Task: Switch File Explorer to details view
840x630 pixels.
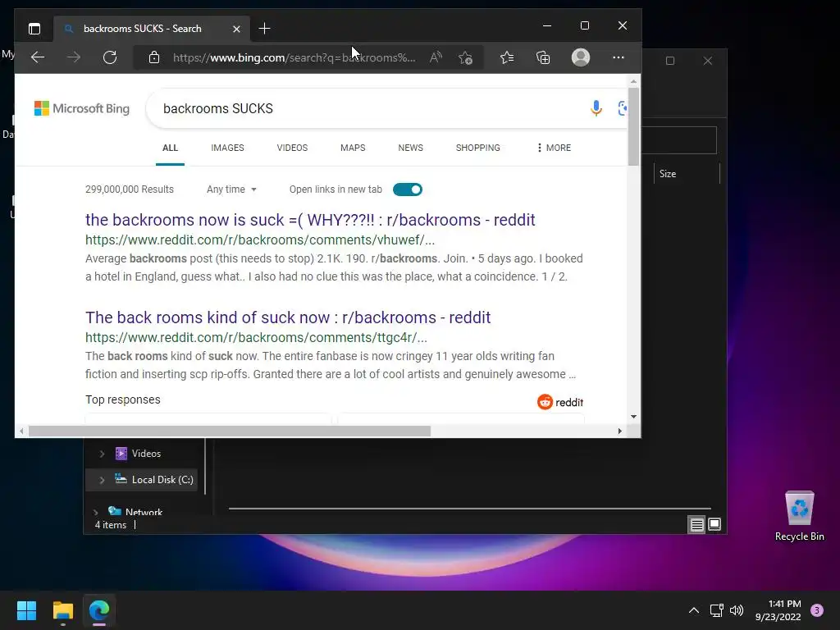Action: [696, 524]
